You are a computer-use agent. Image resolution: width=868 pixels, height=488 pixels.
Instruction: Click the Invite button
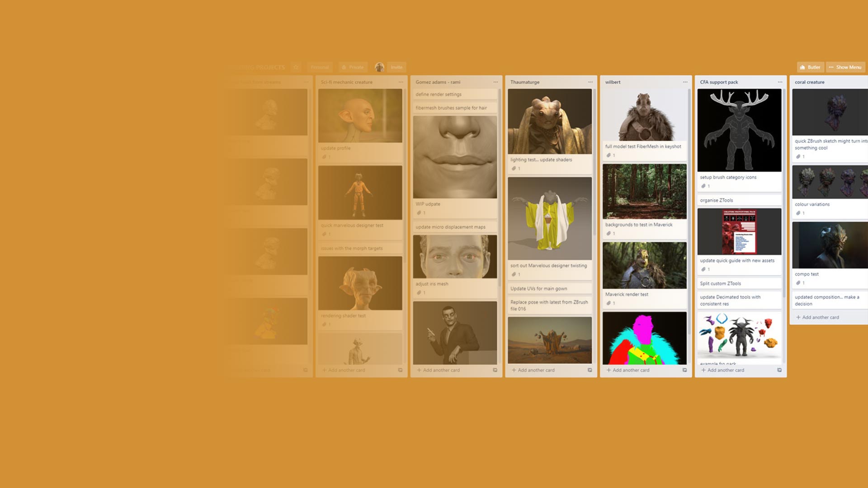click(x=396, y=67)
